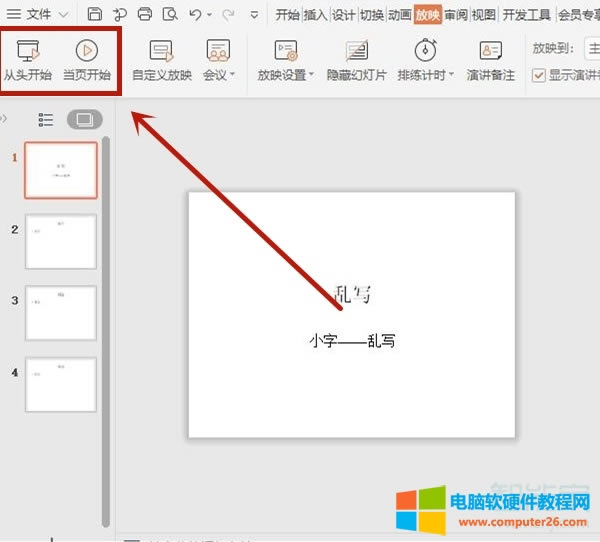Expand the 放映设置 dropdown
600x542 pixels.
(285, 75)
